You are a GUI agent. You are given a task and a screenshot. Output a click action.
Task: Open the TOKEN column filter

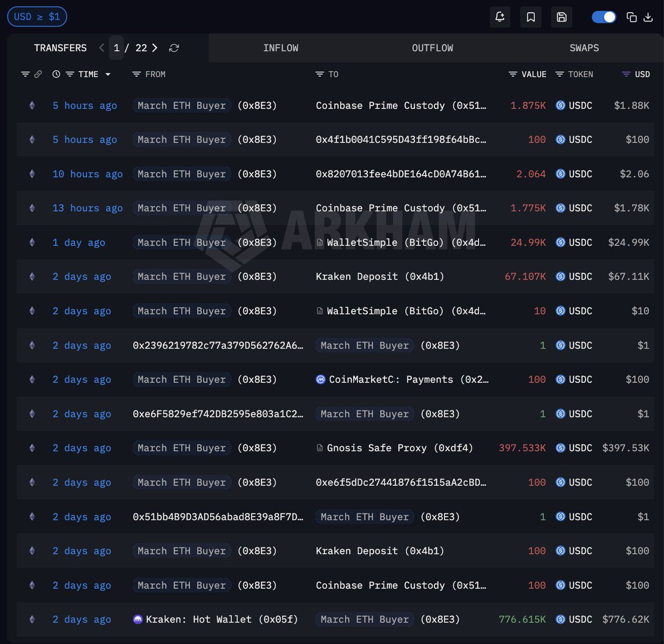click(559, 74)
